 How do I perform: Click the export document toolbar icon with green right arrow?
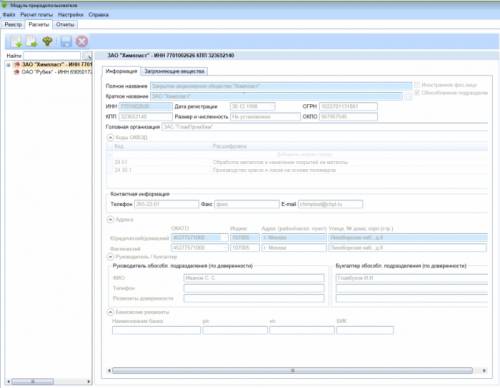[x=32, y=42]
